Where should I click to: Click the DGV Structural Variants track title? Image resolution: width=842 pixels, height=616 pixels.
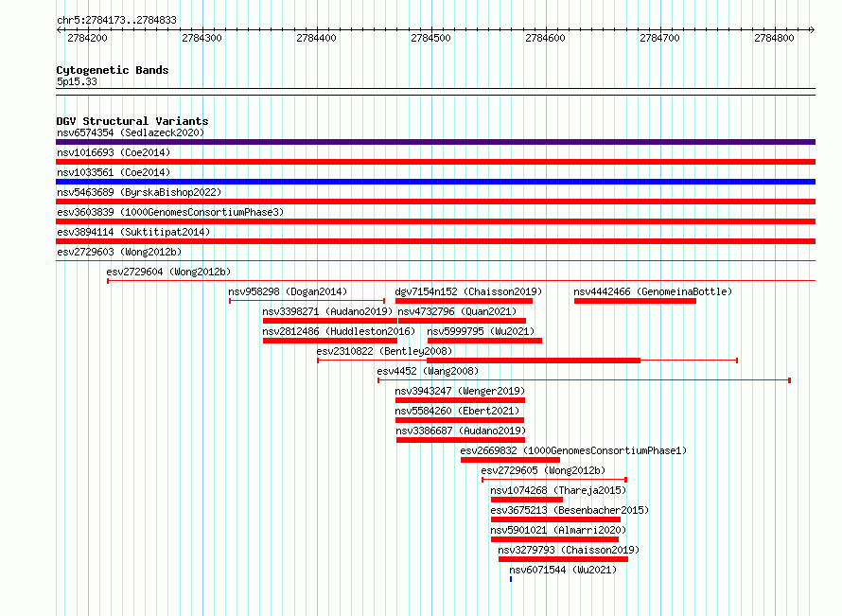132,121
